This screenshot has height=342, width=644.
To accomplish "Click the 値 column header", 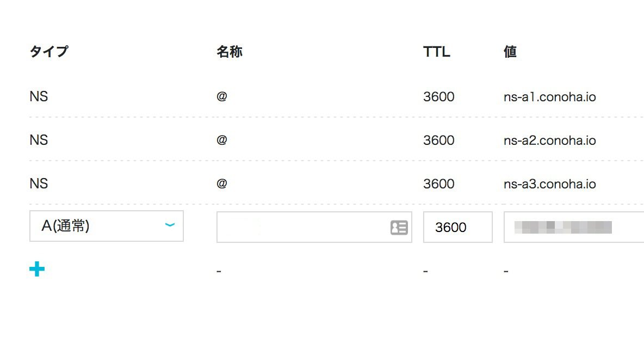I will click(x=510, y=51).
